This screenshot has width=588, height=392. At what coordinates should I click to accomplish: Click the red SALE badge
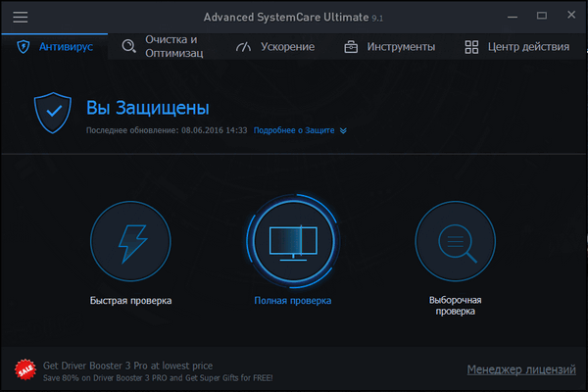click(24, 369)
